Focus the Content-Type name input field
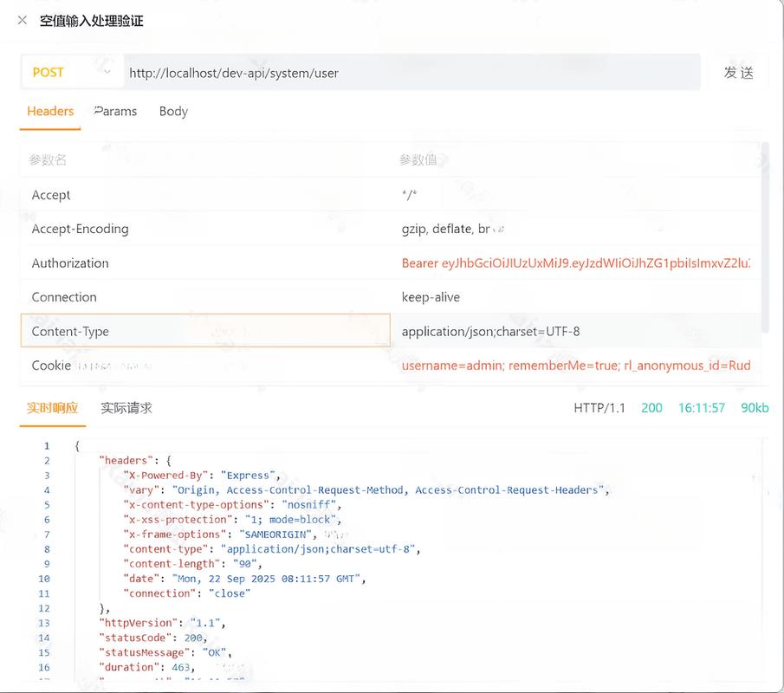The width and height of the screenshot is (784, 693). (x=205, y=331)
